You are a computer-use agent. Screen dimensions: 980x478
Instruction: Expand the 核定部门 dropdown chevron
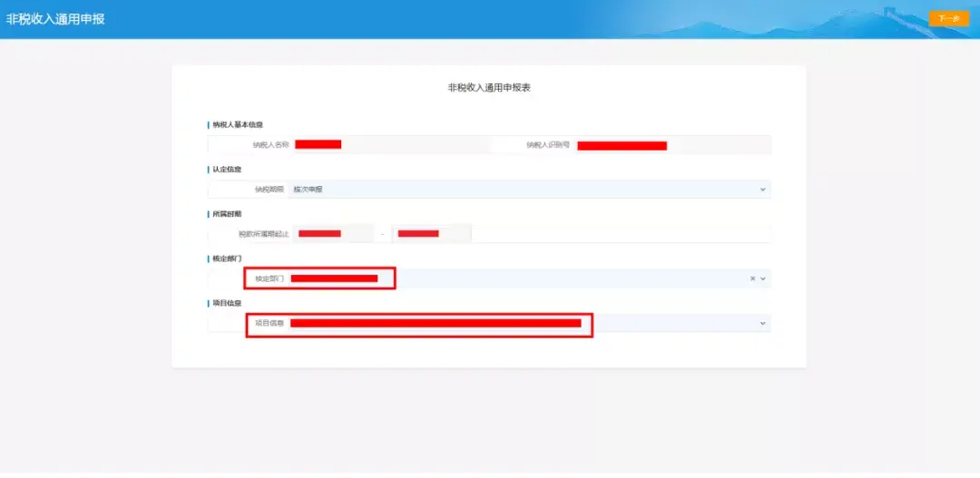tap(763, 278)
